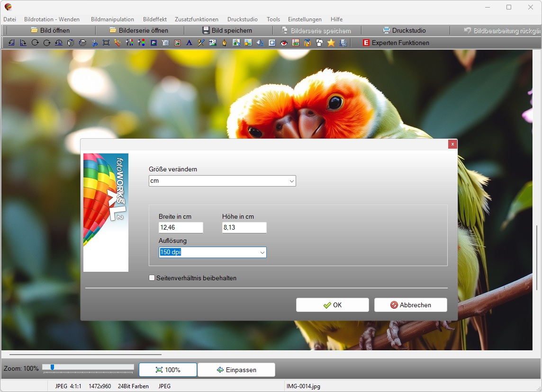Click Experten Funktionen in the toolbar
This screenshot has height=392, width=542.
(396, 43)
